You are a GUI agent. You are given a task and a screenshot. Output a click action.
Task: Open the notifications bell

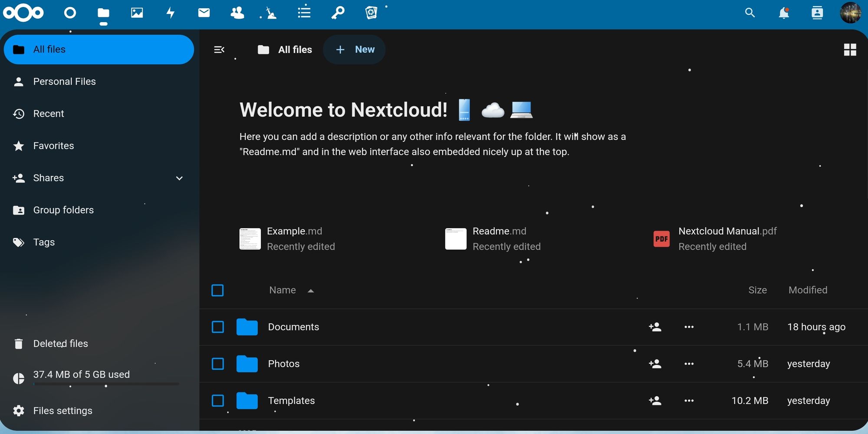point(783,13)
